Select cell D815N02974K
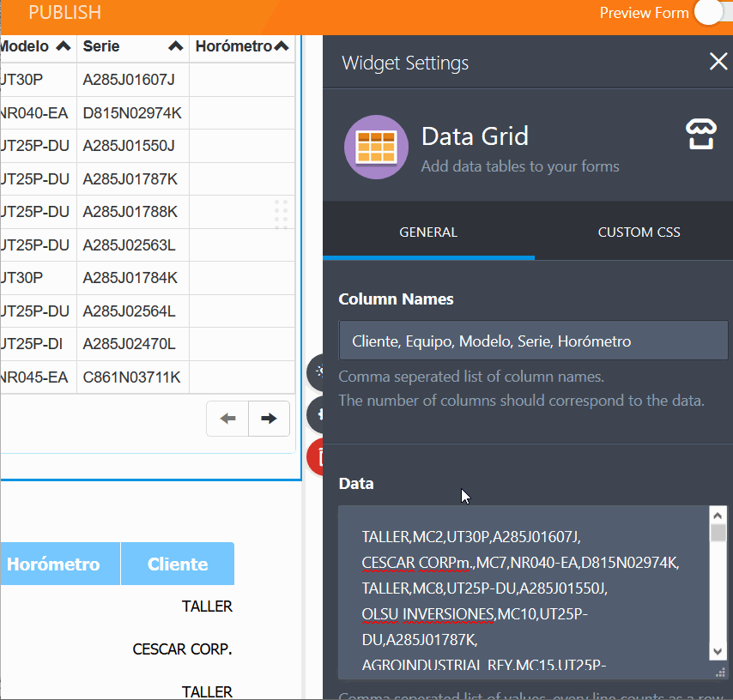This screenshot has width=733, height=700. pyautogui.click(x=133, y=113)
